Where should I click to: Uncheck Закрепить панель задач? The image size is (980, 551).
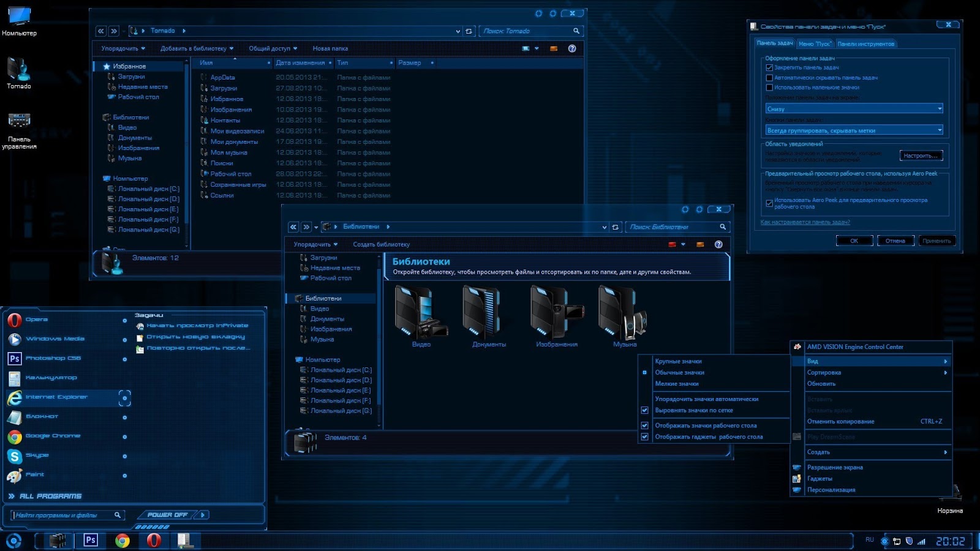pos(769,67)
